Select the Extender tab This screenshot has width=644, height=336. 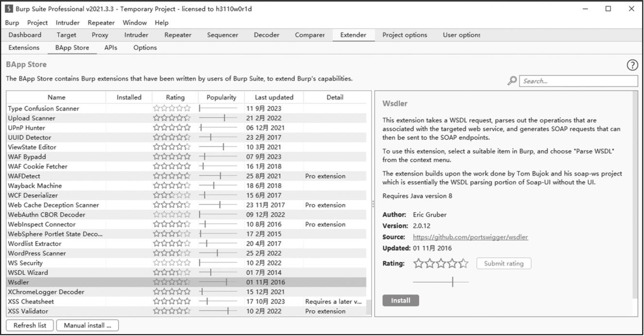point(354,35)
